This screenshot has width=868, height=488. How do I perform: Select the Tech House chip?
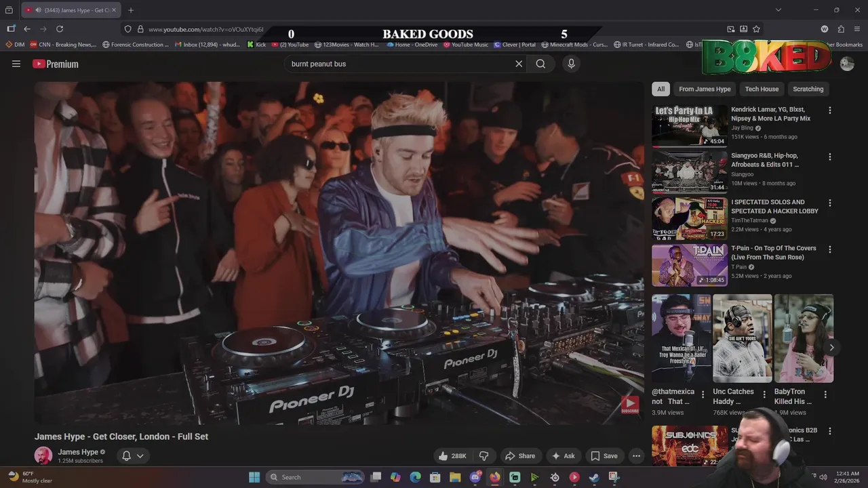[762, 89]
